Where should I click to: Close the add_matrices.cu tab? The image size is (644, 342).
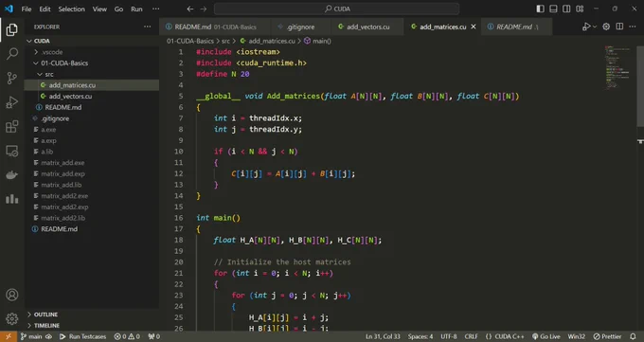click(474, 27)
